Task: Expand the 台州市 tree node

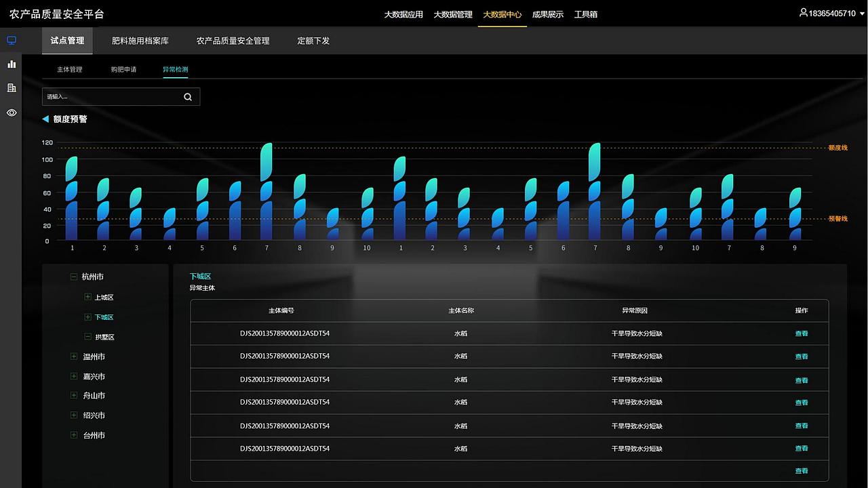Action: click(x=74, y=435)
